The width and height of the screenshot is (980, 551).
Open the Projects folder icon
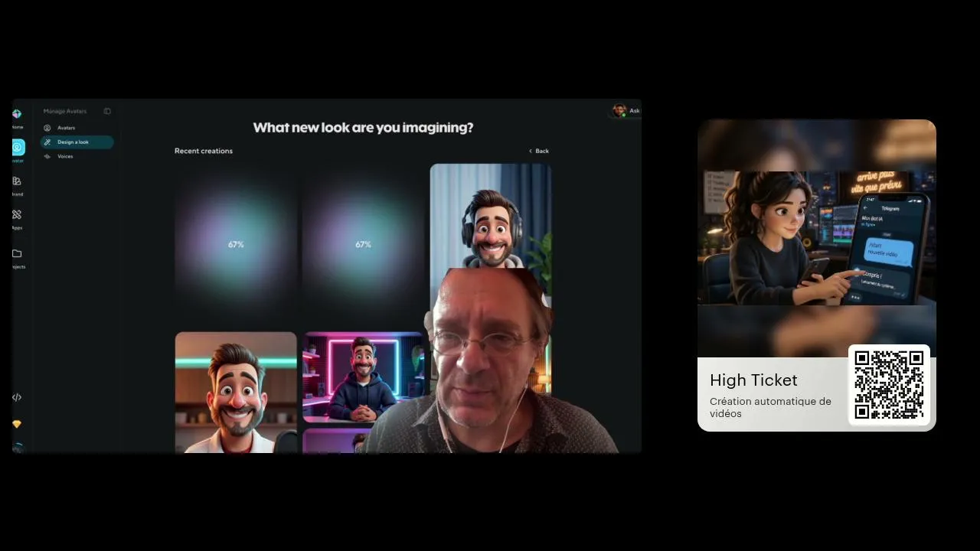(x=17, y=253)
